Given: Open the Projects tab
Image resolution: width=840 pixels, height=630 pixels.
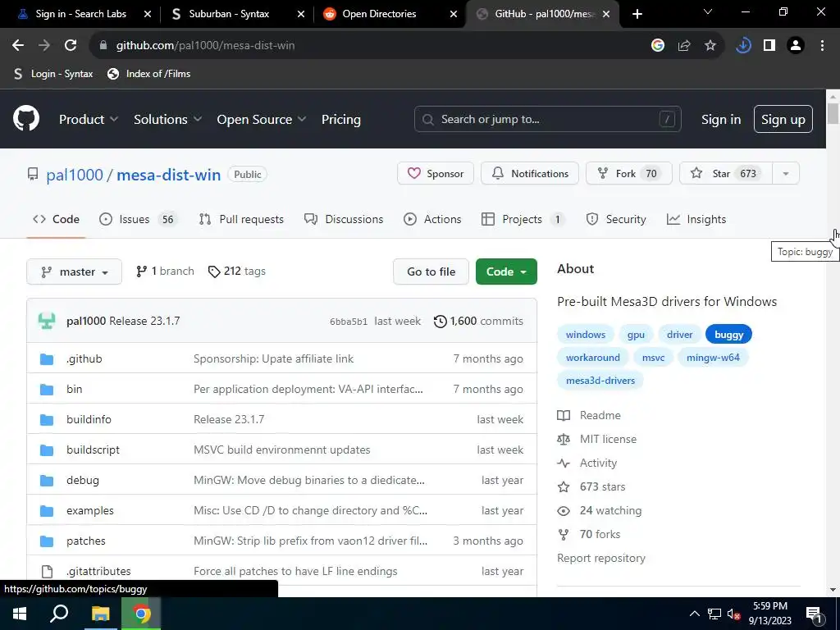Looking at the screenshot, I should [523, 219].
